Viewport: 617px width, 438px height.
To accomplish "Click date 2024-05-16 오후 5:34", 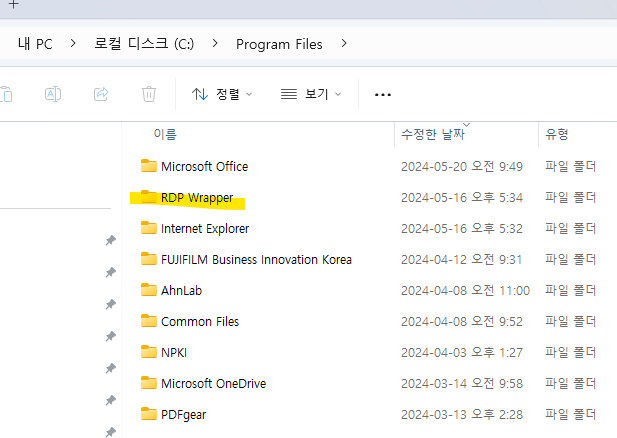I will [x=462, y=198].
